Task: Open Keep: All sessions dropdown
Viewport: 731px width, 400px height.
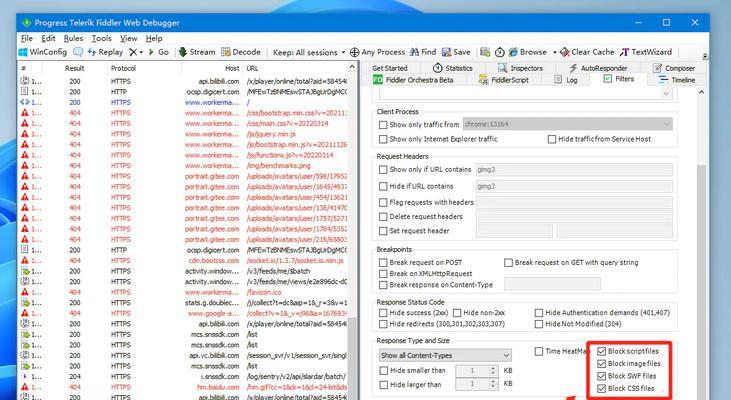Action: 309,52
